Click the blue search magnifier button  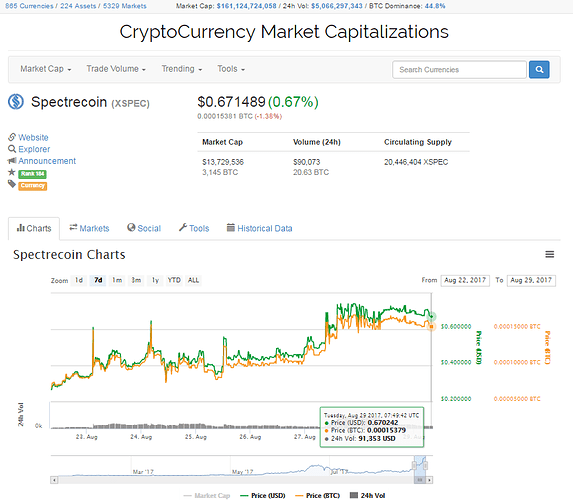point(539,69)
